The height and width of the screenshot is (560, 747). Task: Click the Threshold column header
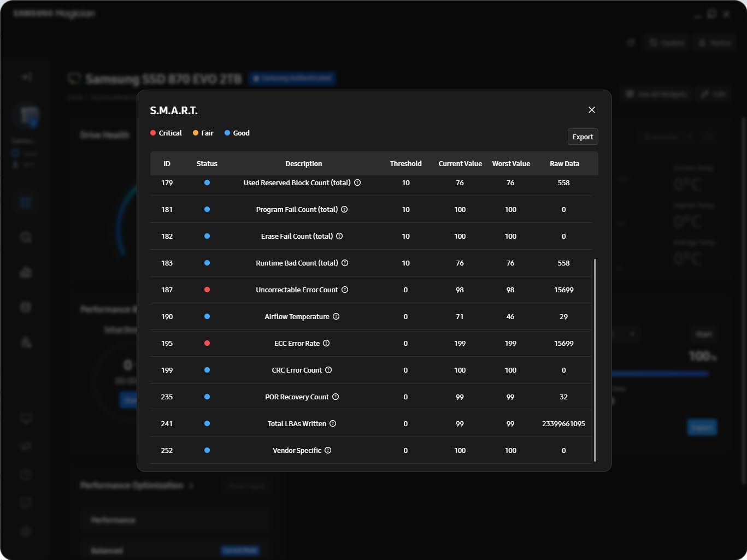[x=405, y=163]
